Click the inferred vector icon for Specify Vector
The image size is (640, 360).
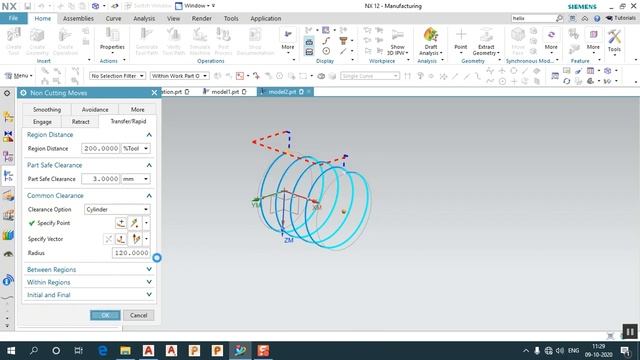point(136,239)
